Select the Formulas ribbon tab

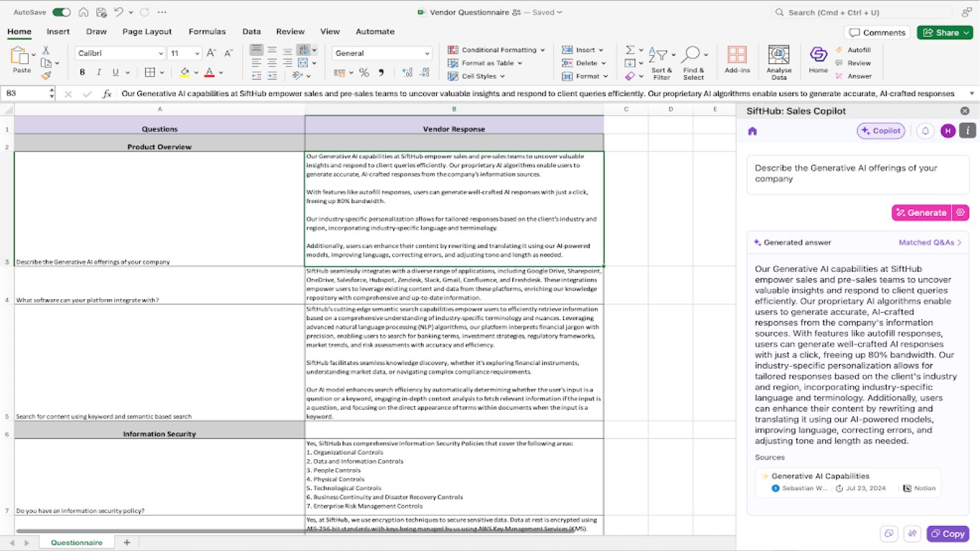pos(207,32)
